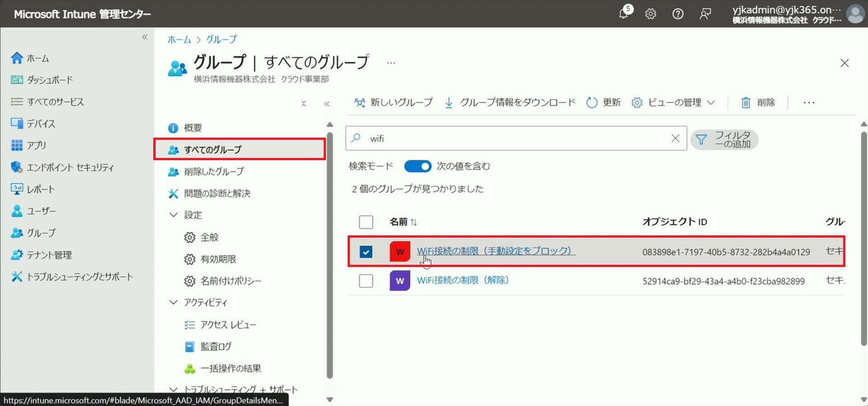Open the ellipsis next to page title

(x=391, y=63)
